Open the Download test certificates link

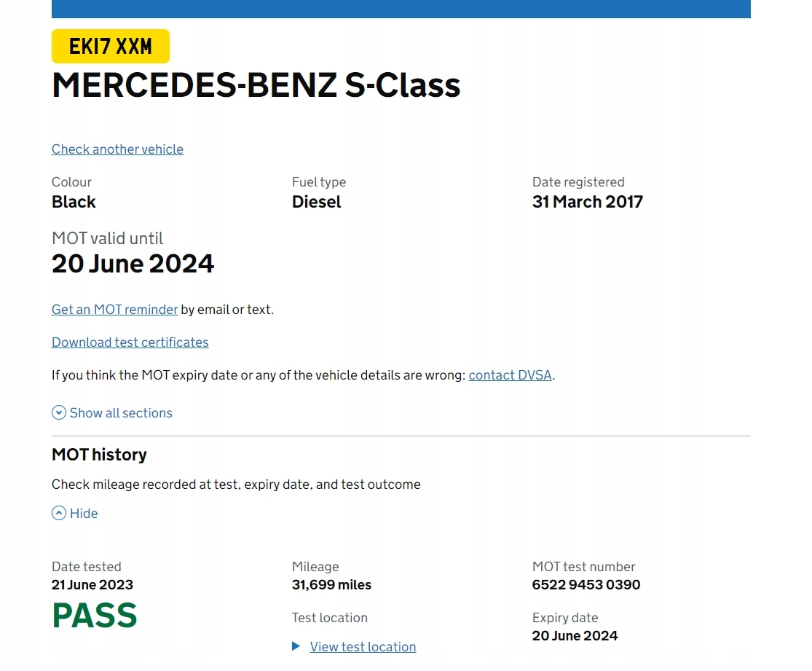point(130,342)
